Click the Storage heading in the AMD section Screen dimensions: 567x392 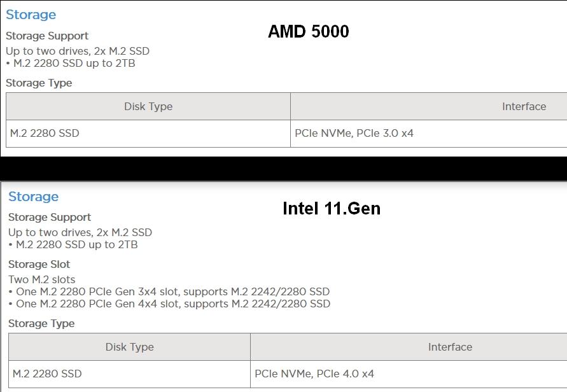[x=31, y=15]
